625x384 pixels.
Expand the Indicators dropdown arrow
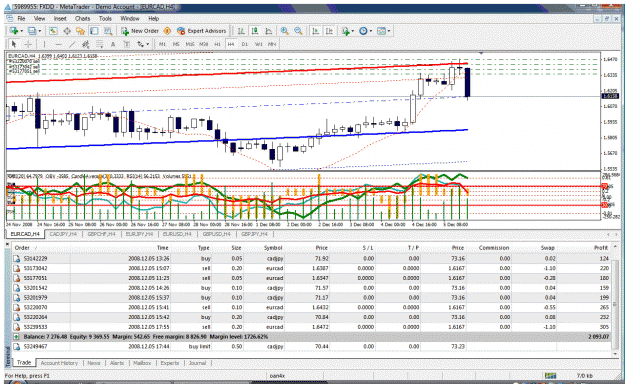point(352,31)
